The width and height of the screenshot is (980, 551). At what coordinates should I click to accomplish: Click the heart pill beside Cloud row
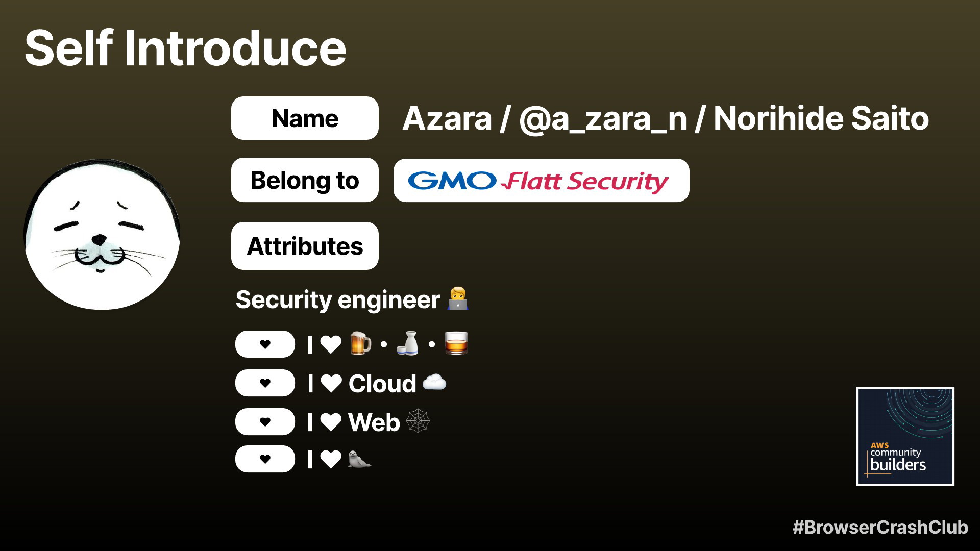pyautogui.click(x=265, y=383)
